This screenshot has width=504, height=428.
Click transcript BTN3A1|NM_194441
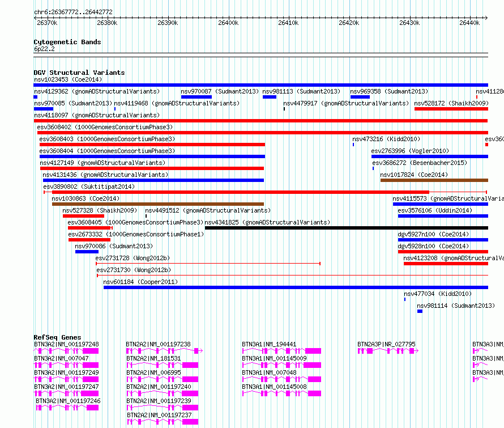[270, 344]
